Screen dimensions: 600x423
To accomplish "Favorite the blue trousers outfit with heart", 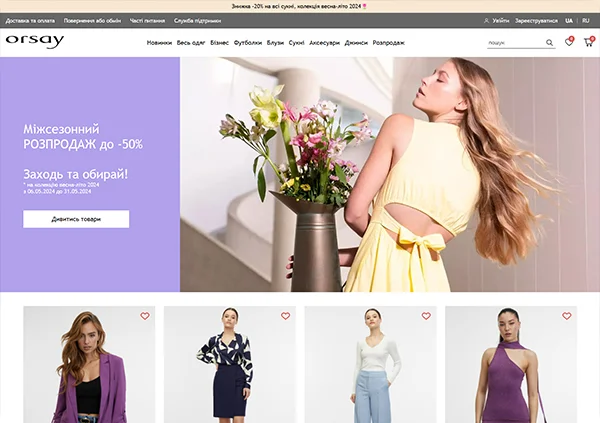I will click(x=426, y=316).
